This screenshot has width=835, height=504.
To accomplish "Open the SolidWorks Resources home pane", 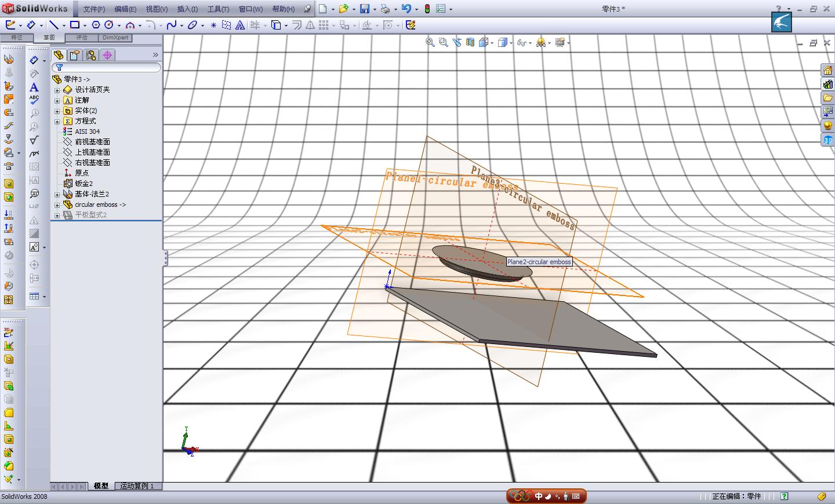I will point(827,70).
